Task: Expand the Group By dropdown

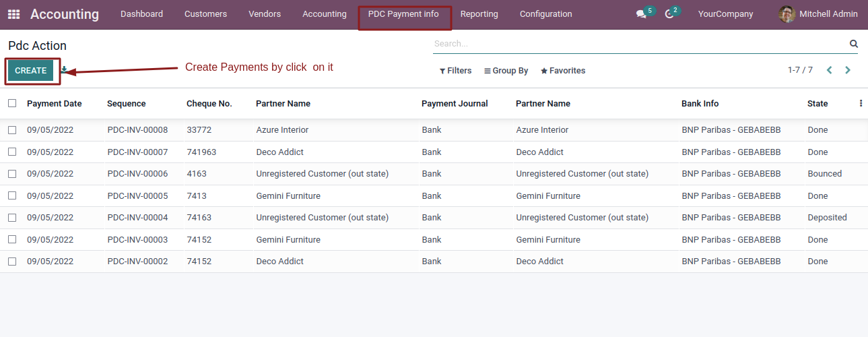Action: tap(506, 71)
